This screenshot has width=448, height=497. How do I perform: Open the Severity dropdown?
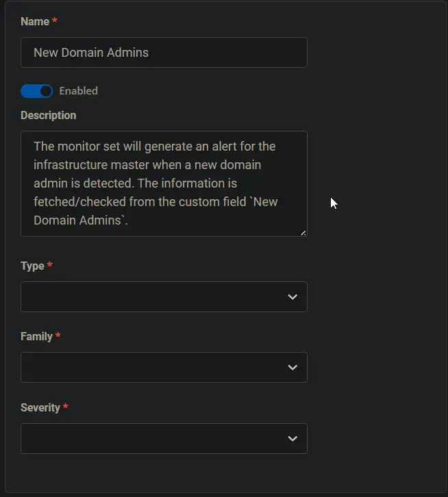click(164, 438)
